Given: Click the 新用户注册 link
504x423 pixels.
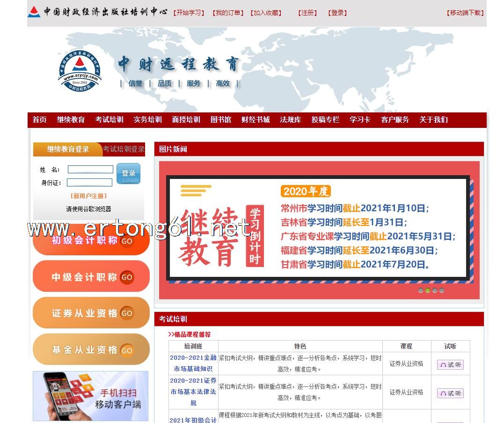Looking at the screenshot, I should 88,196.
